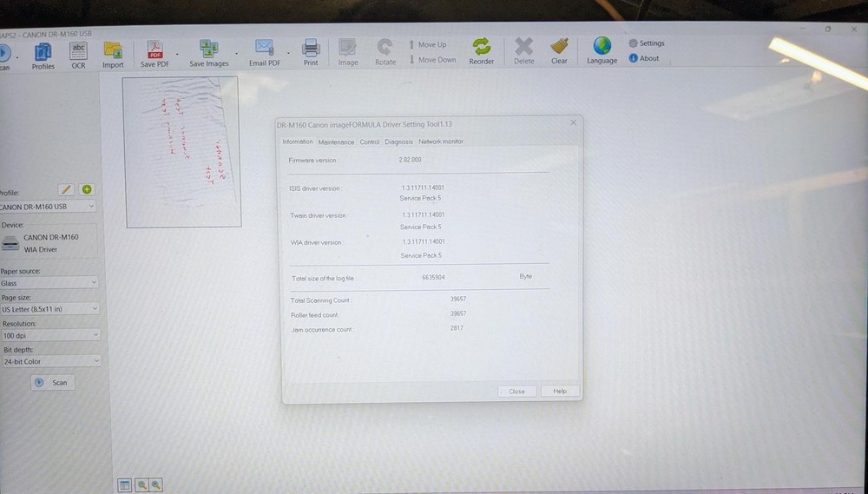The height and width of the screenshot is (494, 868).
Task: Switch to the Diagnosis tab
Action: point(398,142)
